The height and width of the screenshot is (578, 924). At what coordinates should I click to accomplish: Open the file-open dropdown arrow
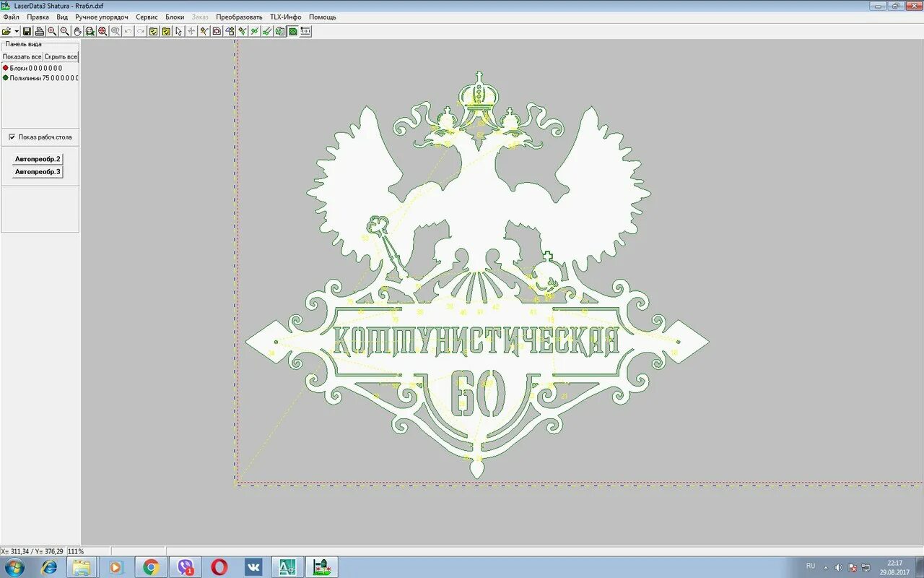(x=16, y=31)
